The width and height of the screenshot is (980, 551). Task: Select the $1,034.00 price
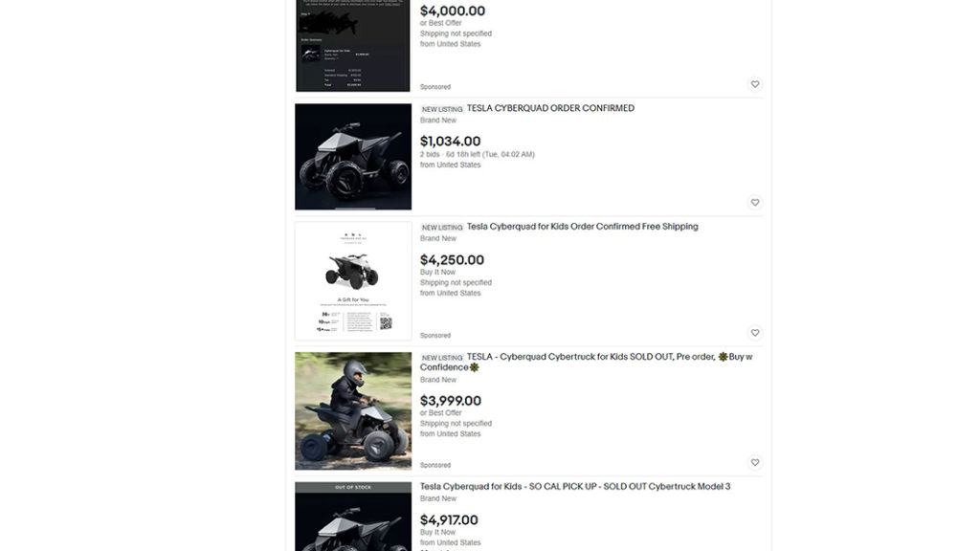click(x=450, y=142)
